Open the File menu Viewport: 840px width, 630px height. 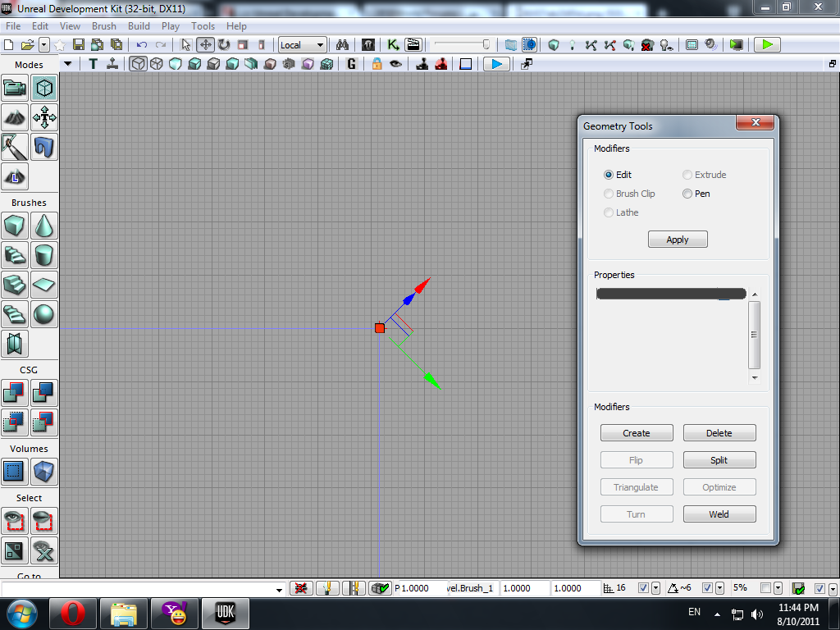(13, 26)
